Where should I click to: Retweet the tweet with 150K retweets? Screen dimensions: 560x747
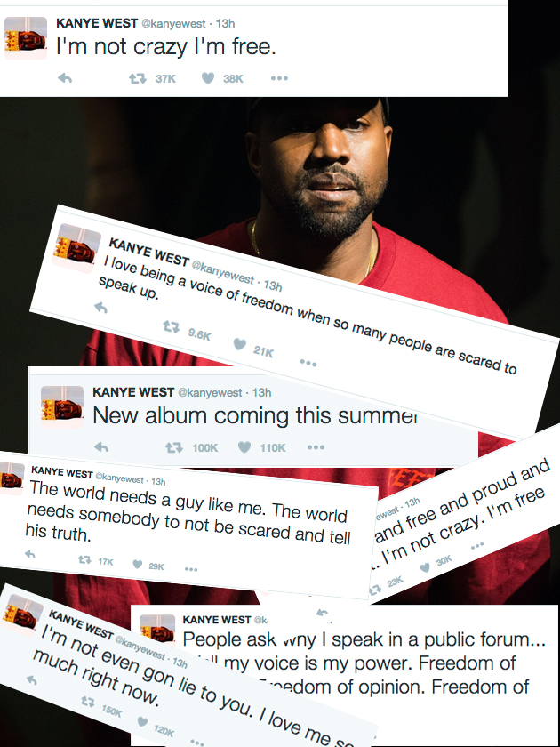tap(87, 702)
